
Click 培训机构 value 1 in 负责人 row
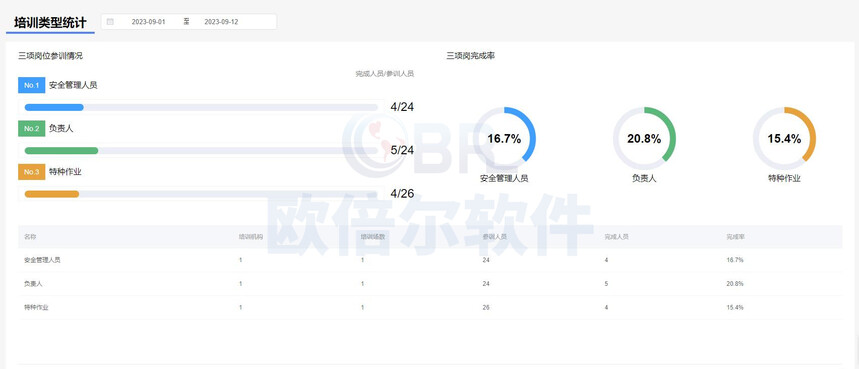tap(240, 284)
